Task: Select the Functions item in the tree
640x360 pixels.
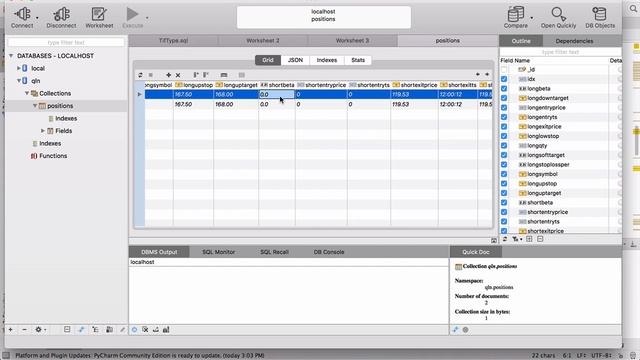Action: (53, 156)
